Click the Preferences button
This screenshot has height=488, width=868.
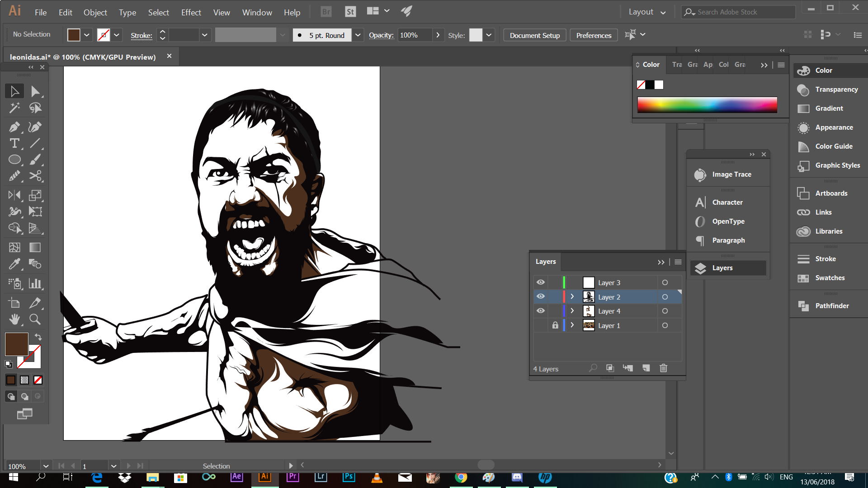pos(593,35)
